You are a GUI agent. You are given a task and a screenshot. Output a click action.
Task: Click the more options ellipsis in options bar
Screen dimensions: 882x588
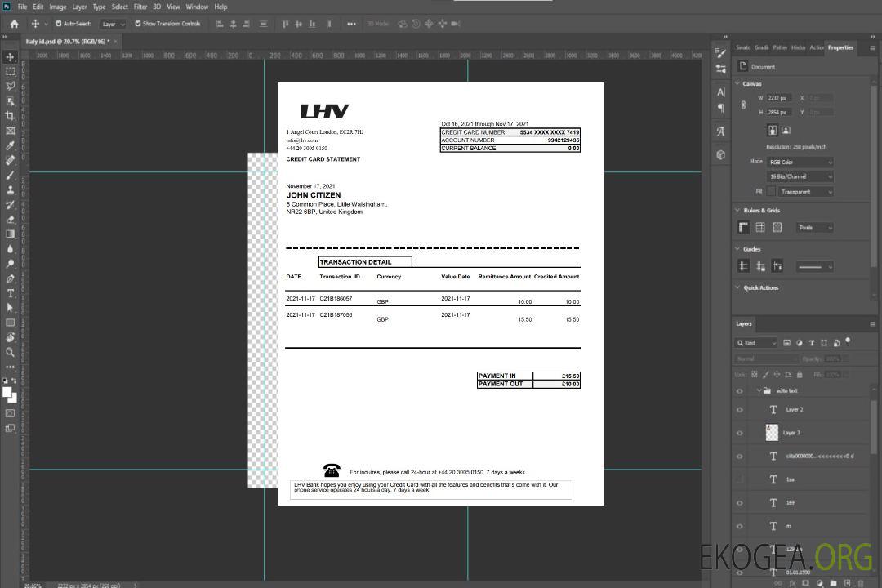coord(351,24)
